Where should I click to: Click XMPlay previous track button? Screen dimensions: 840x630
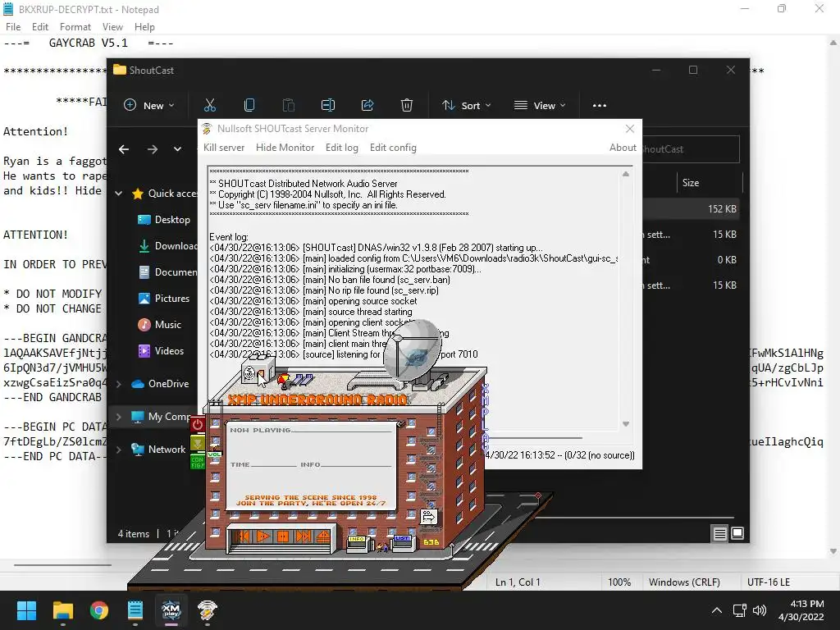pyautogui.click(x=243, y=536)
